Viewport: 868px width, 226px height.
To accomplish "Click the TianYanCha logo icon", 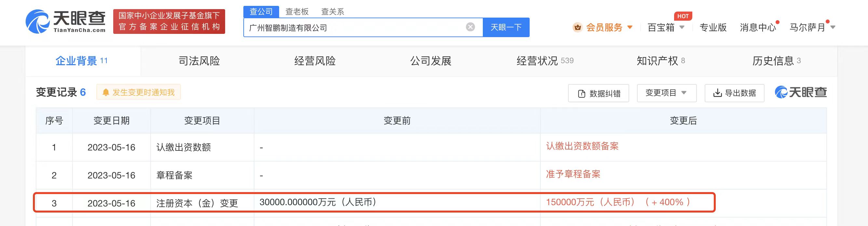I will (x=37, y=21).
